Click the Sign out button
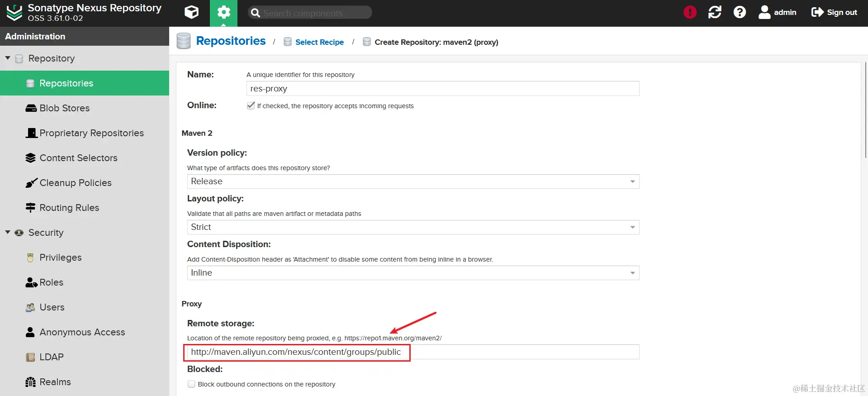Viewport: 868px width, 396px height. (x=834, y=12)
